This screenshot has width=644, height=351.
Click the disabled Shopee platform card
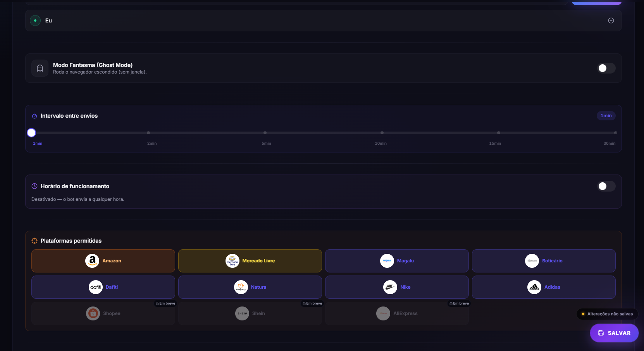pos(103,313)
